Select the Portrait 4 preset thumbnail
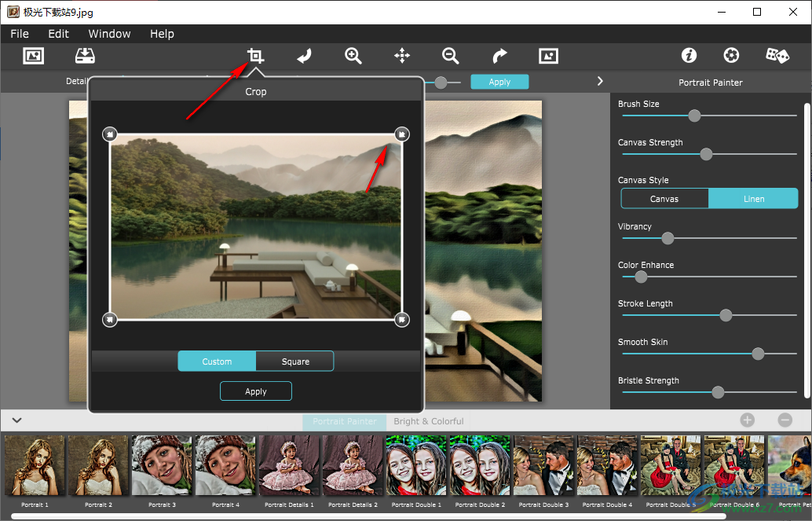Screen dimensions: 812x521 [225, 465]
